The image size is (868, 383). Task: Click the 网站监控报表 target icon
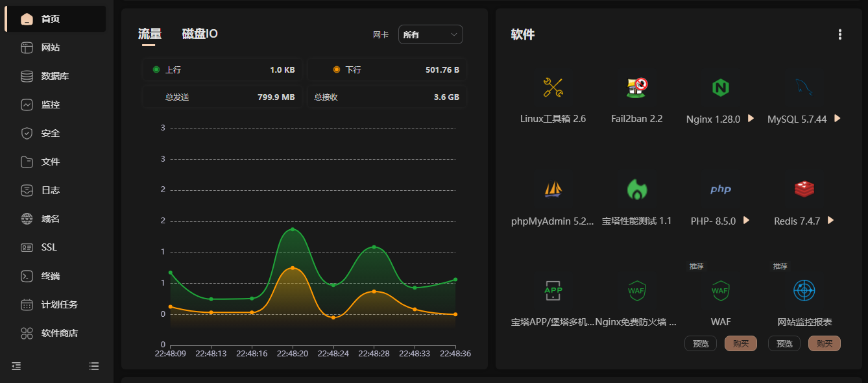pyautogui.click(x=804, y=290)
